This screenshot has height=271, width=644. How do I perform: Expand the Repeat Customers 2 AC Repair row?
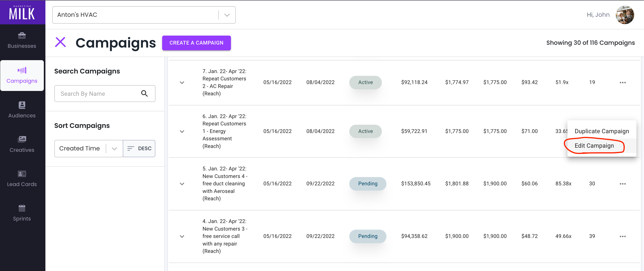click(182, 83)
